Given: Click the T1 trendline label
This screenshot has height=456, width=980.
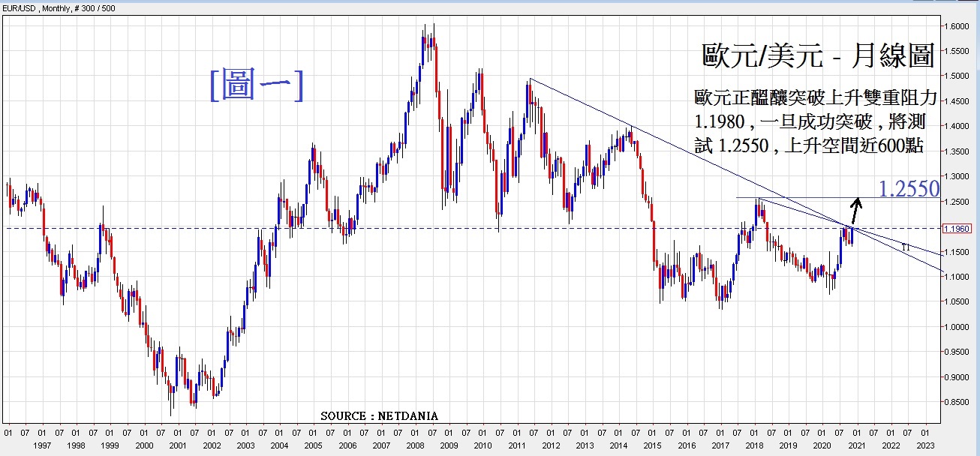Looking at the screenshot, I should 906,247.
